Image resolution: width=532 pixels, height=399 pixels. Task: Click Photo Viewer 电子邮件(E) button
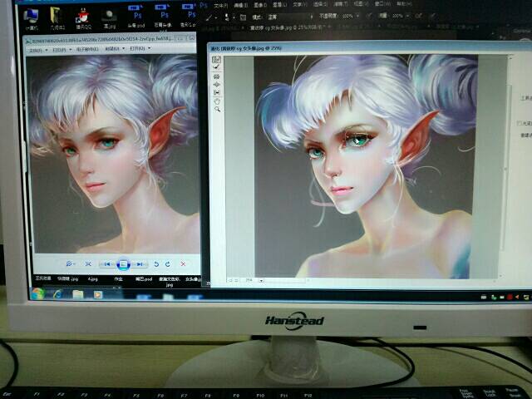coord(87,50)
